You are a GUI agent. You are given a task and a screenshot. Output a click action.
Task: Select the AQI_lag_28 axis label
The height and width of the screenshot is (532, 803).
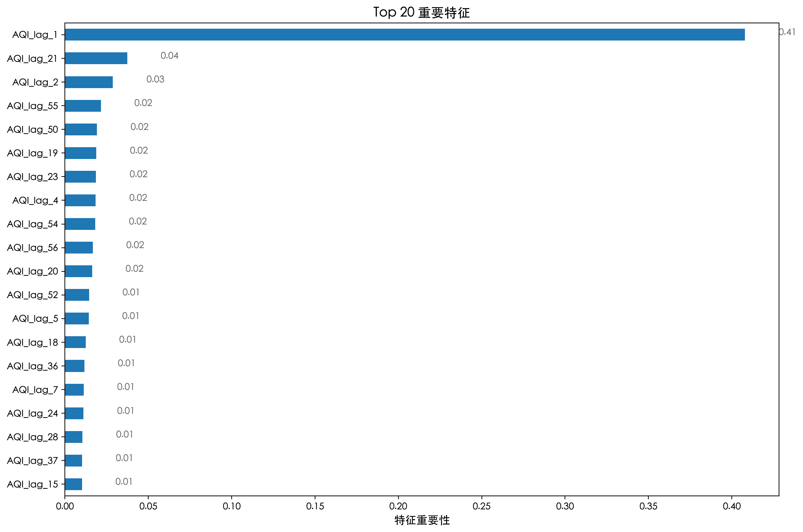pos(32,437)
